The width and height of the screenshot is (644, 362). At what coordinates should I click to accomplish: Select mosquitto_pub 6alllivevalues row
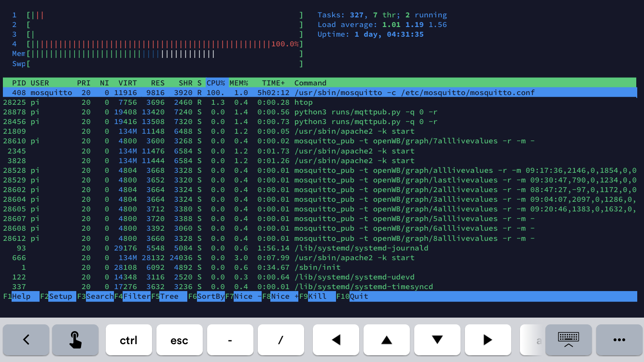pos(320,228)
